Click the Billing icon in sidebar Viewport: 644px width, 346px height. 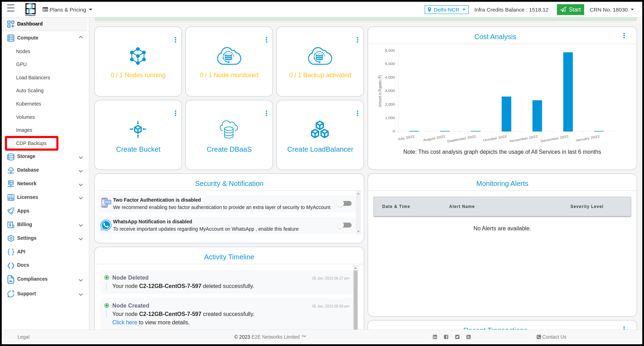click(11, 225)
